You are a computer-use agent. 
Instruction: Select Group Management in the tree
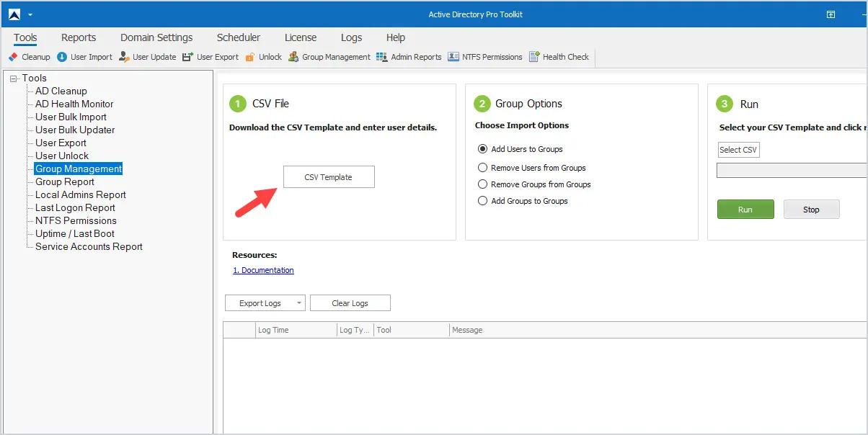point(79,169)
